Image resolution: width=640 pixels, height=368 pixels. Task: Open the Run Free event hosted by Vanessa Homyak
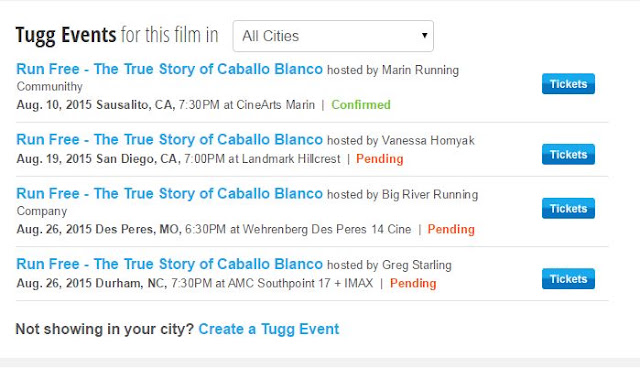[169, 140]
